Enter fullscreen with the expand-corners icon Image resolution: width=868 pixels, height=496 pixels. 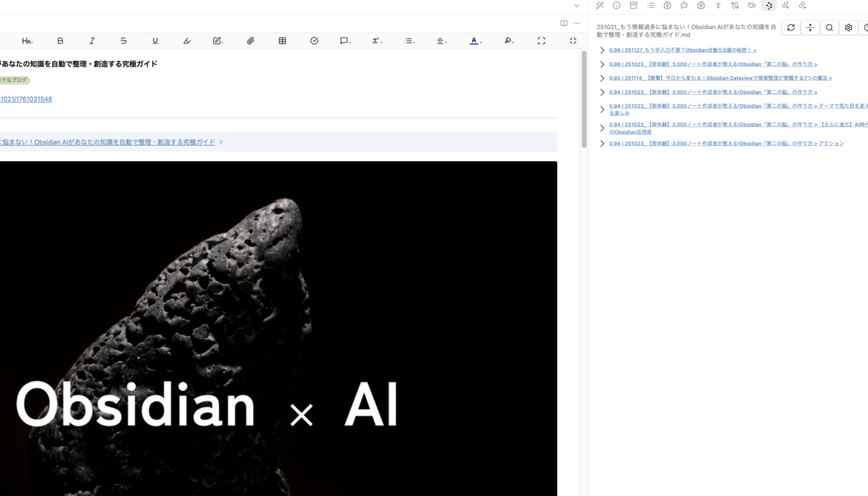click(541, 41)
